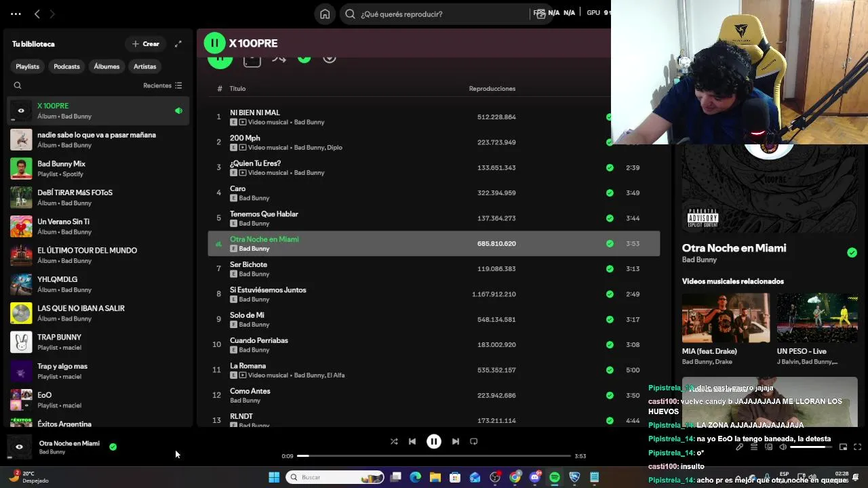Toggle saved checkmark on ¿Quien Tu Eres? row
Image resolution: width=868 pixels, height=488 pixels.
pyautogui.click(x=610, y=167)
